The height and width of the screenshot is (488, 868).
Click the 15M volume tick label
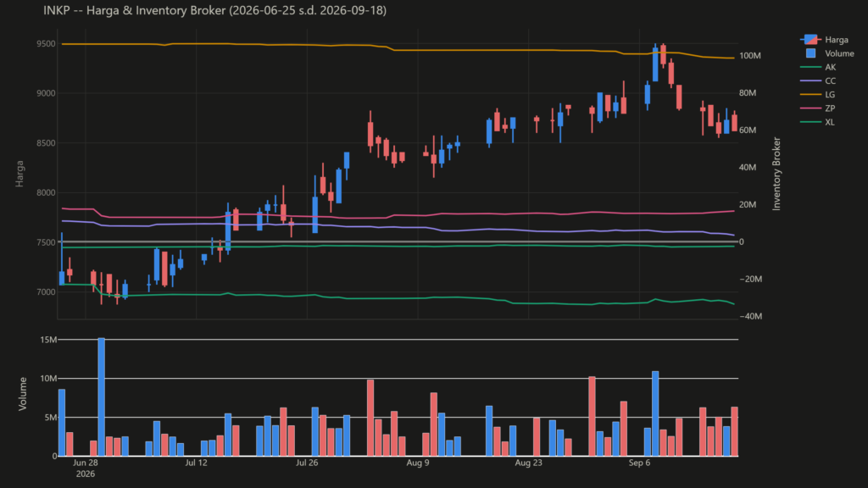48,340
